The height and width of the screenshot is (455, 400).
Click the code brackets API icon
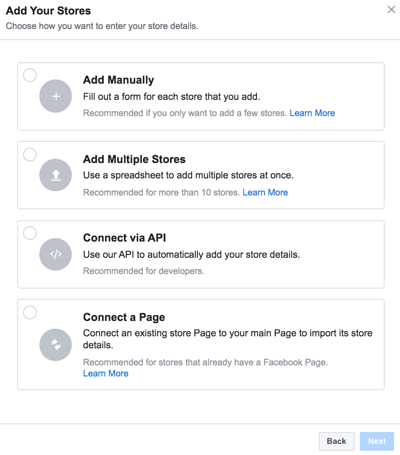pyautogui.click(x=56, y=254)
